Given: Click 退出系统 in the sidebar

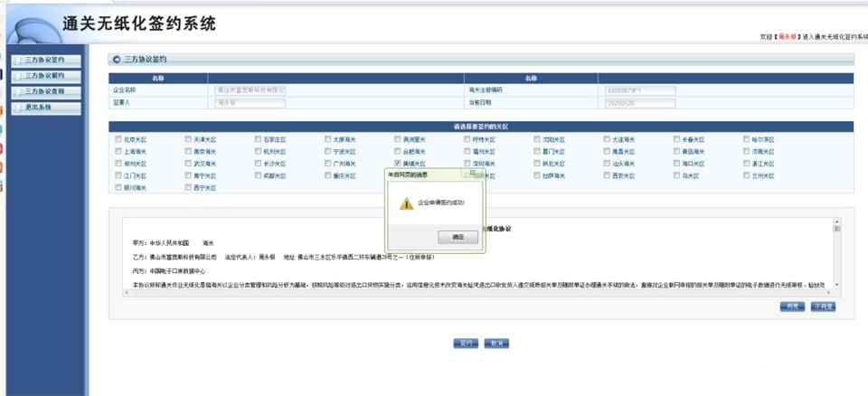Looking at the screenshot, I should (48, 107).
